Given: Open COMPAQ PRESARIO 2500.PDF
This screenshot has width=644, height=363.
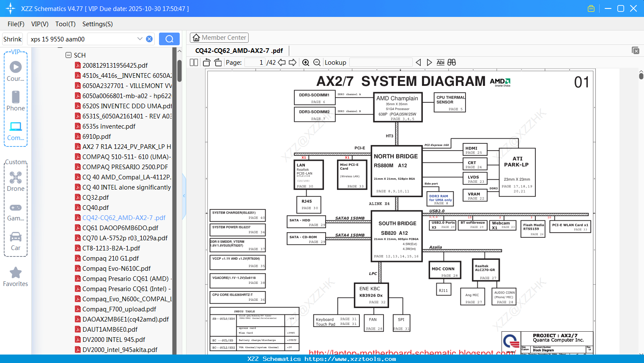Looking at the screenshot, I should coord(125,167).
